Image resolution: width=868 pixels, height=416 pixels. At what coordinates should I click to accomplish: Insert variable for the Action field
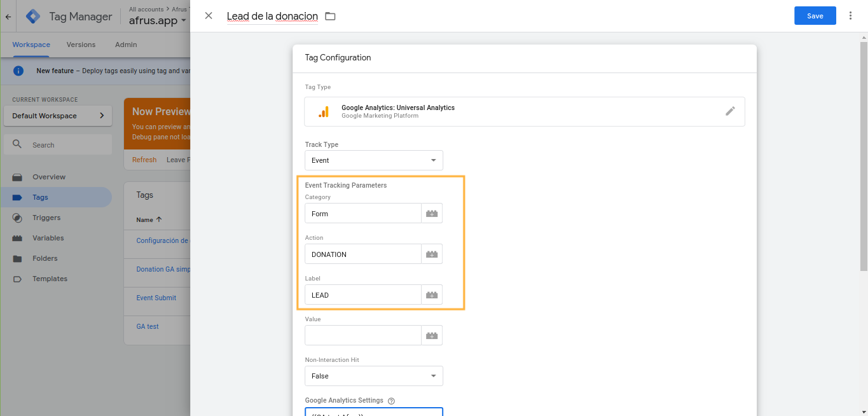432,254
